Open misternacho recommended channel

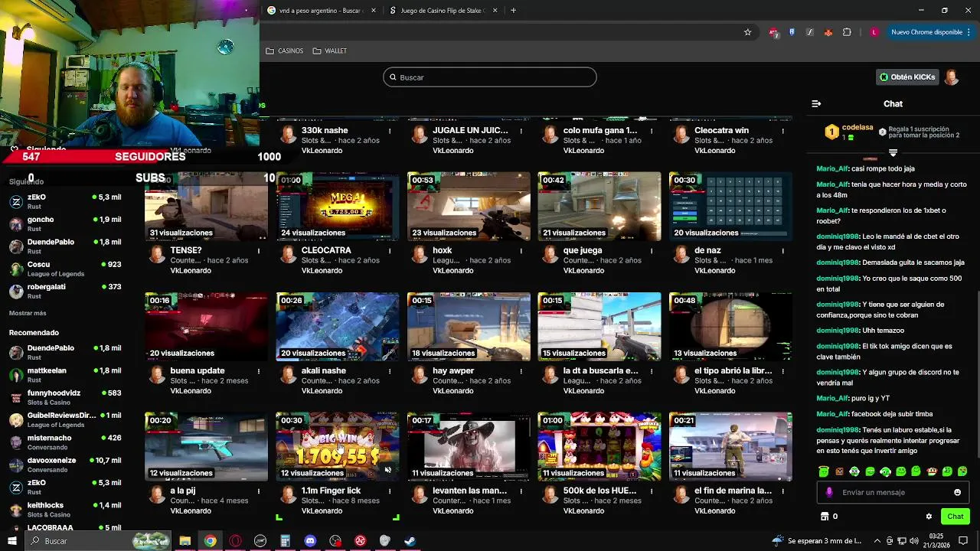(65, 442)
